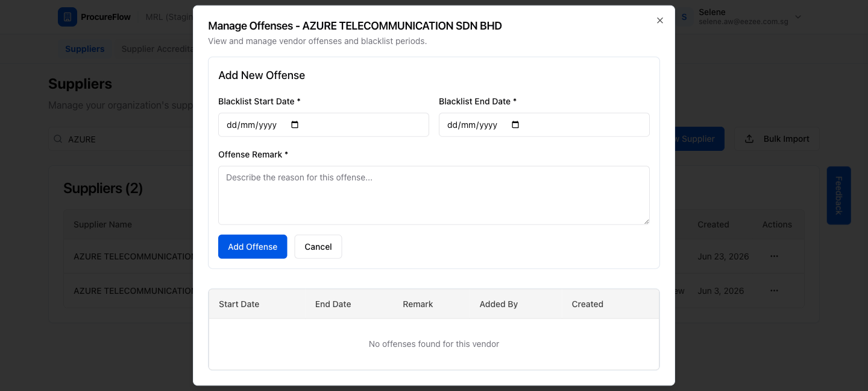Click the Manage Offenses dialog title
The width and height of the screenshot is (868, 391).
pos(355,26)
